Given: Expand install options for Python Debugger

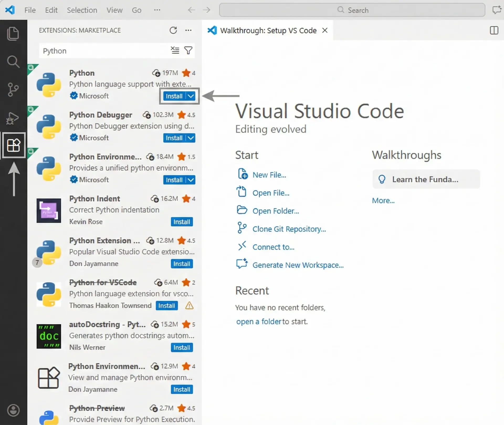Looking at the screenshot, I should coord(191,138).
